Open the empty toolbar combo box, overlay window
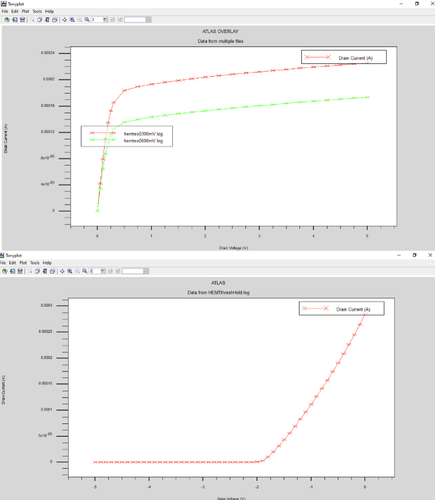This screenshot has height=500, width=435. tap(138, 20)
